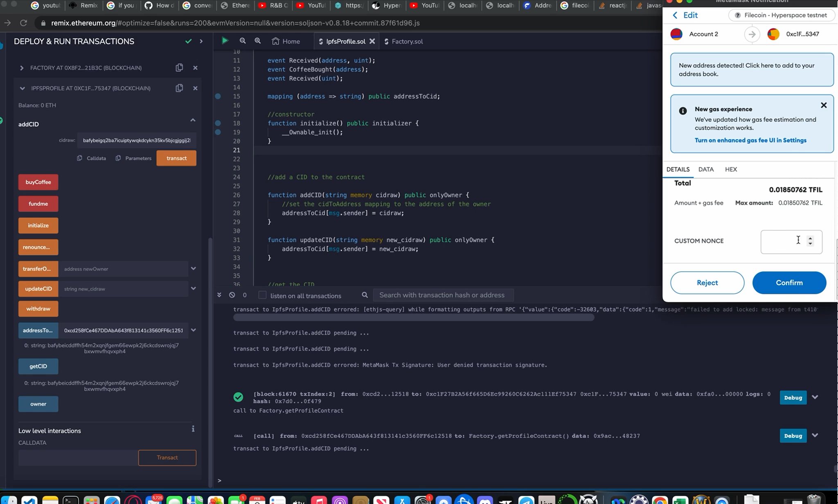Click the updateCID function button

[x=38, y=289]
